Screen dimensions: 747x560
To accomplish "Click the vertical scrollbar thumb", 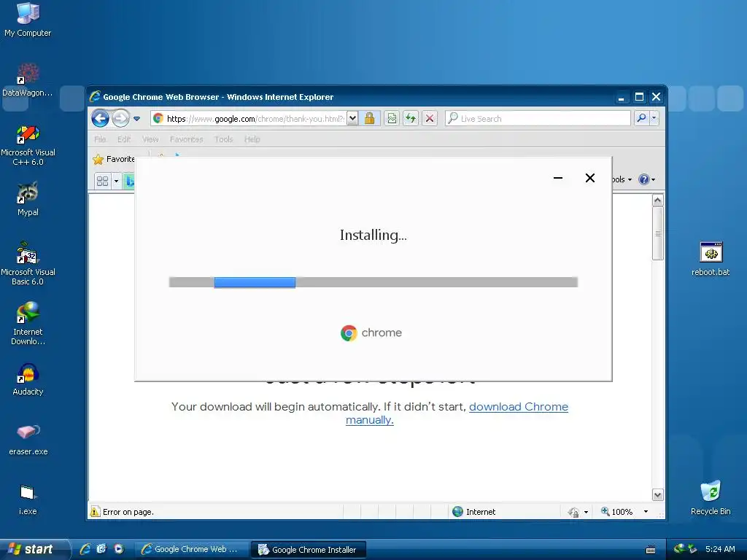I will (x=657, y=233).
